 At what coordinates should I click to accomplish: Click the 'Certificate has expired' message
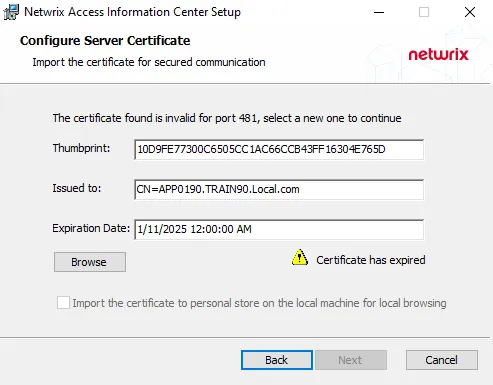click(371, 260)
